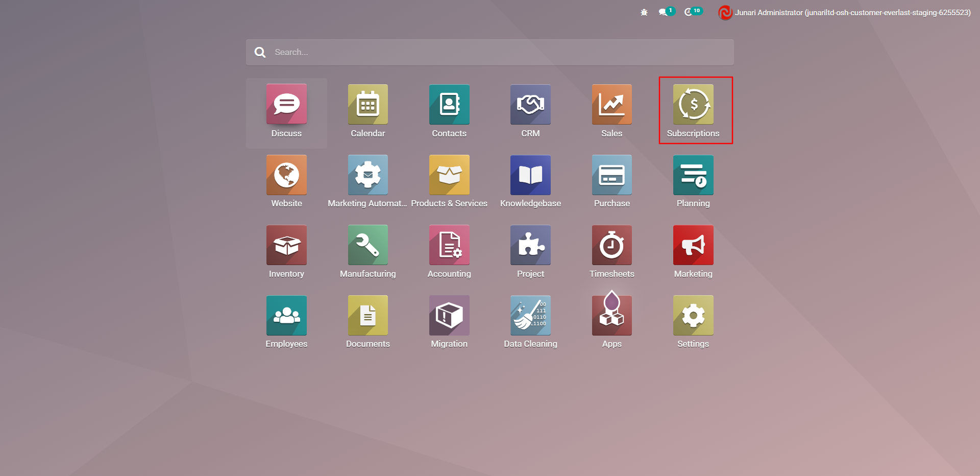Launch the Website globe icon
The width and height of the screenshot is (980, 476).
[286, 175]
